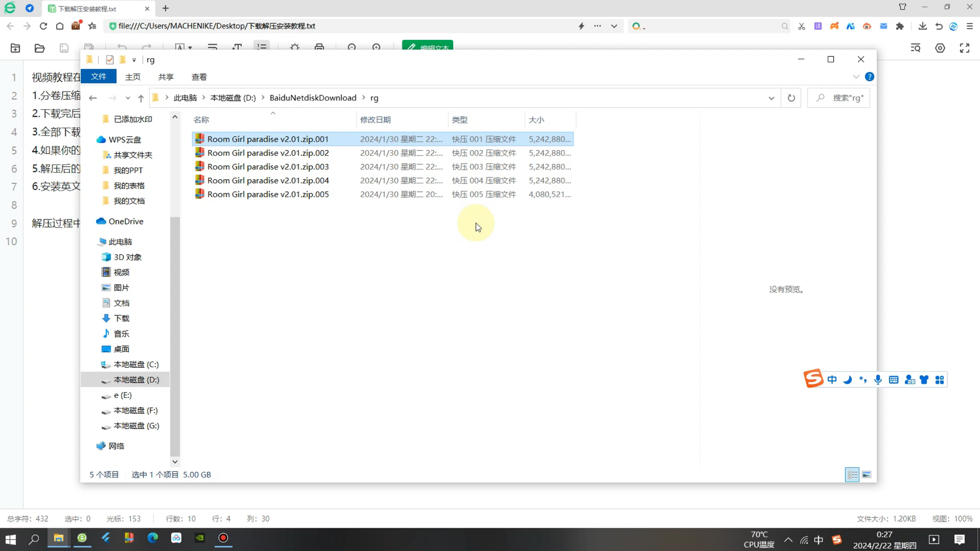980x551 pixels.
Task: Refresh the rg folder in Explorer
Action: 791,98
